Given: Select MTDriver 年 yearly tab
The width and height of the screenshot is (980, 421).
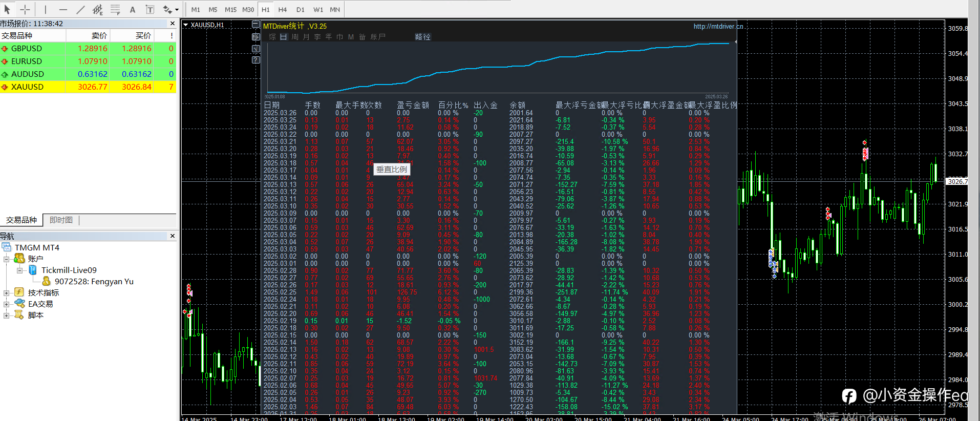Looking at the screenshot, I should (329, 37).
